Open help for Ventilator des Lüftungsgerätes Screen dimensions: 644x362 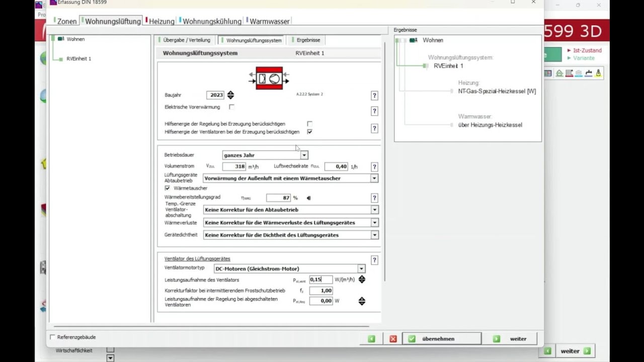pos(374,260)
